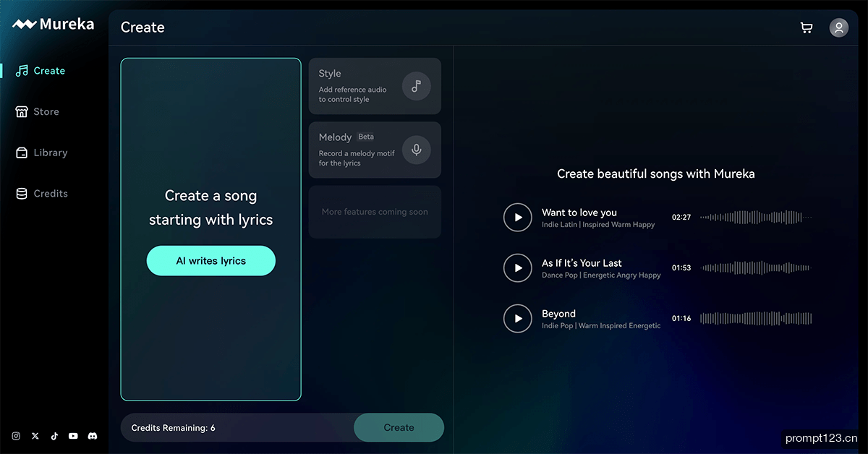This screenshot has width=868, height=454.
Task: Click the 01:53 duration
Action: pos(681,268)
